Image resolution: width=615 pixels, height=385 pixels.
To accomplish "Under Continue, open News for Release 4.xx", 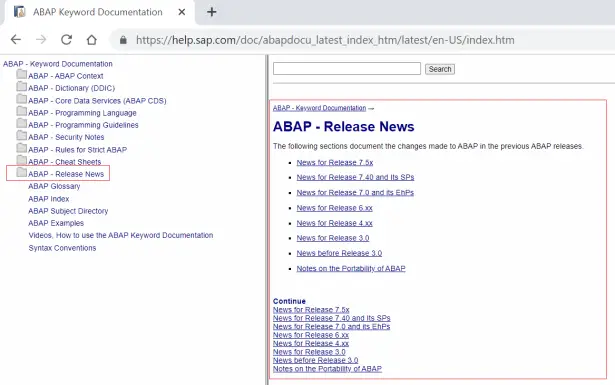I will tap(311, 343).
